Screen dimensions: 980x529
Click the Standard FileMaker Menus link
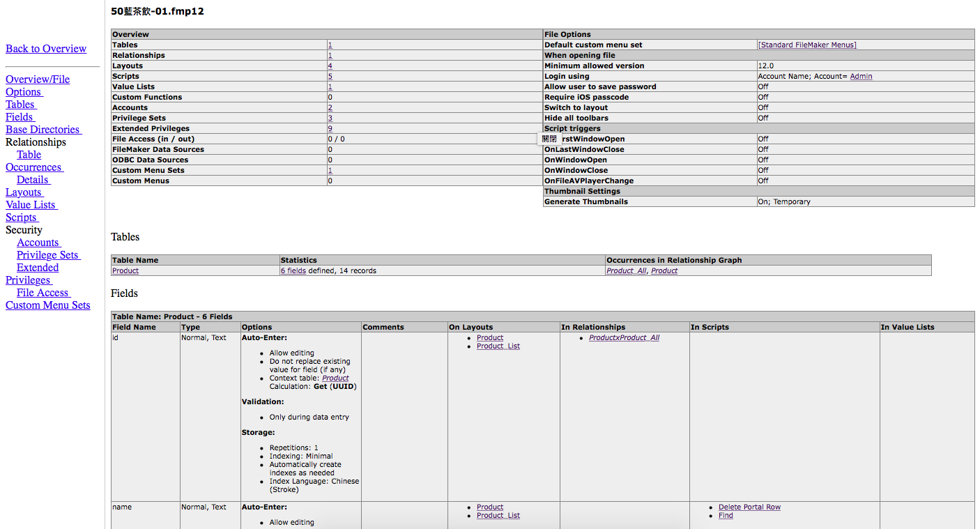(807, 45)
